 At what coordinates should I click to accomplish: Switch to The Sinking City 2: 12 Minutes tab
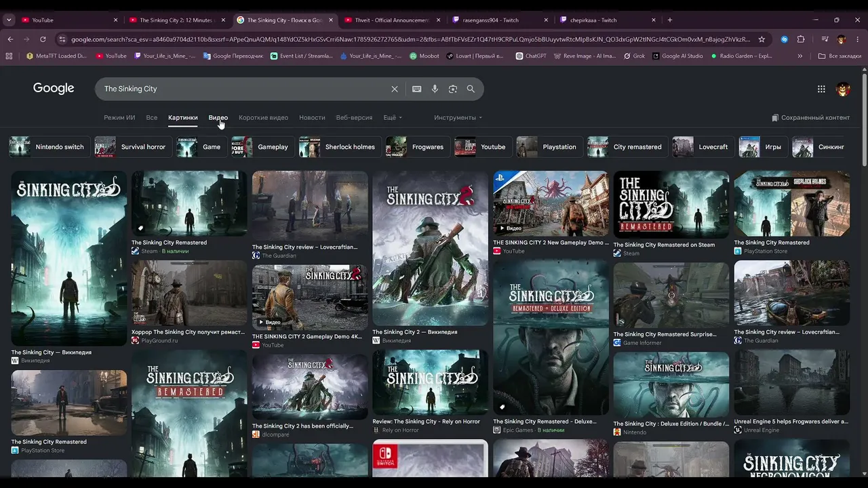point(176,20)
